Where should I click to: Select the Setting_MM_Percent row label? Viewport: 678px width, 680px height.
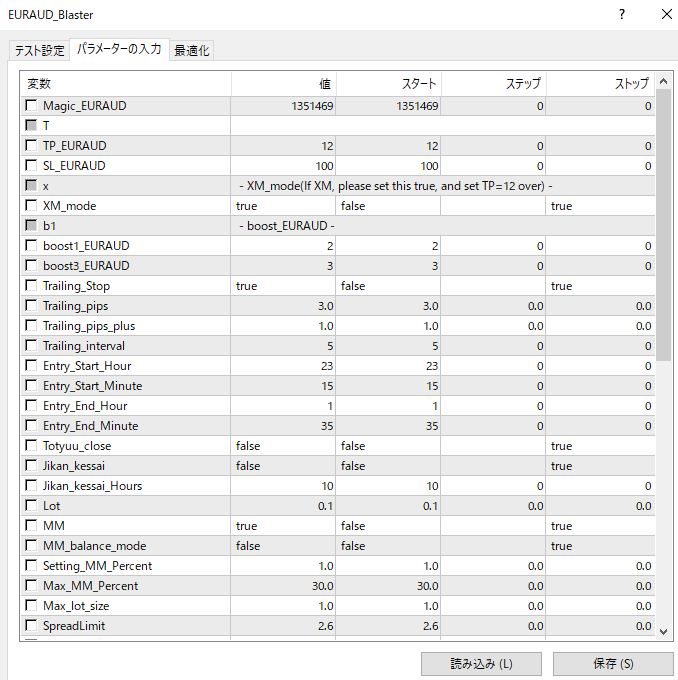98,566
